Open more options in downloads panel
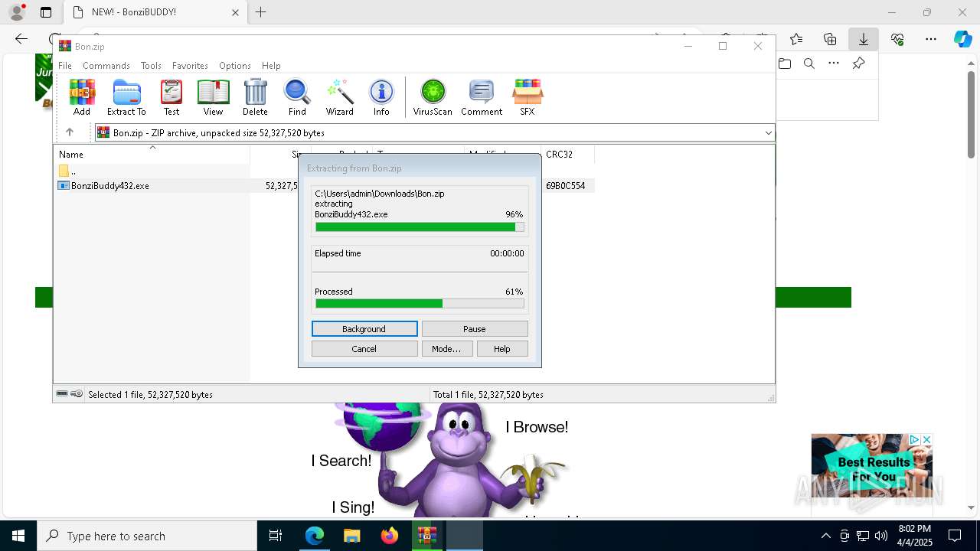 [834, 64]
